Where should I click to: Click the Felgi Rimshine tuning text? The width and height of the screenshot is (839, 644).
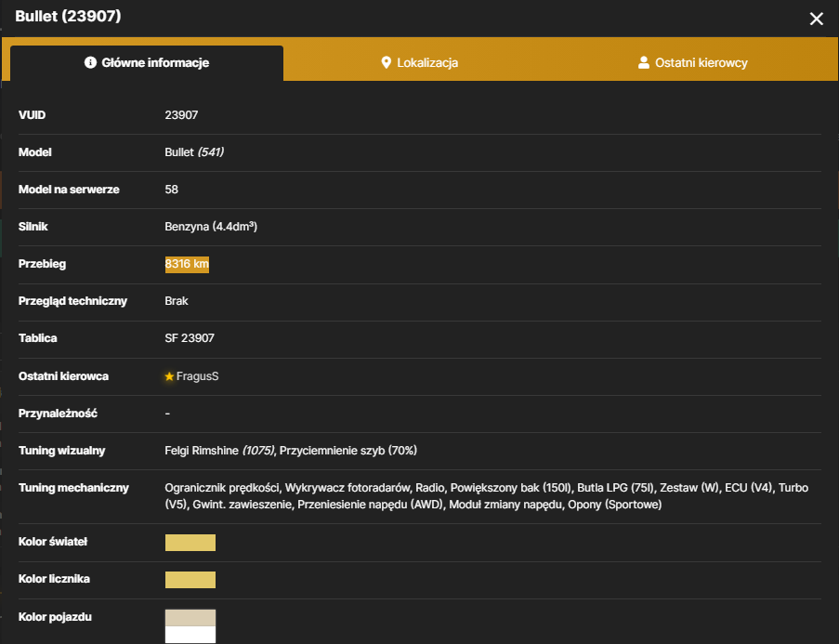point(219,451)
